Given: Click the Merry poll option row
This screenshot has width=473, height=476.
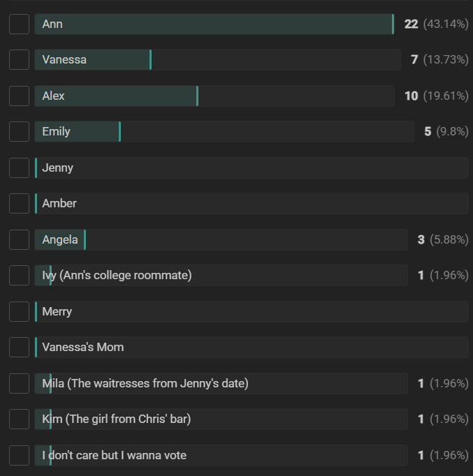Looking at the screenshot, I should (x=252, y=311).
